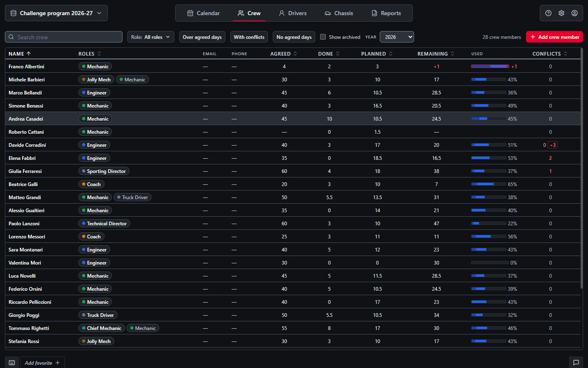588x368 pixels.
Task: Toggle With conflicts filter
Action: pyautogui.click(x=249, y=37)
